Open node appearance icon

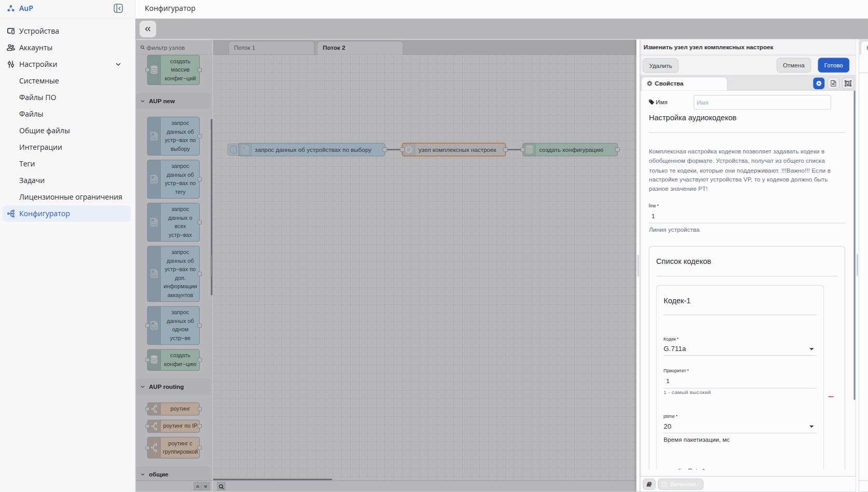[848, 83]
